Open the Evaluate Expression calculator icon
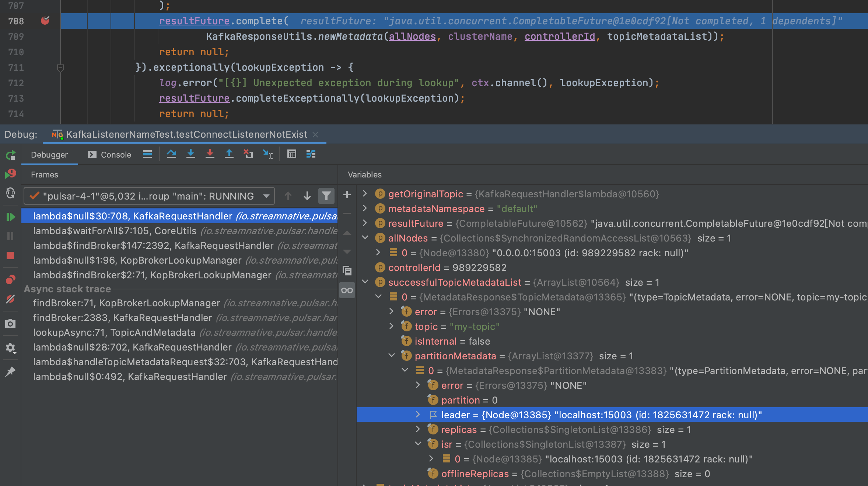The width and height of the screenshot is (868, 486). (291, 154)
